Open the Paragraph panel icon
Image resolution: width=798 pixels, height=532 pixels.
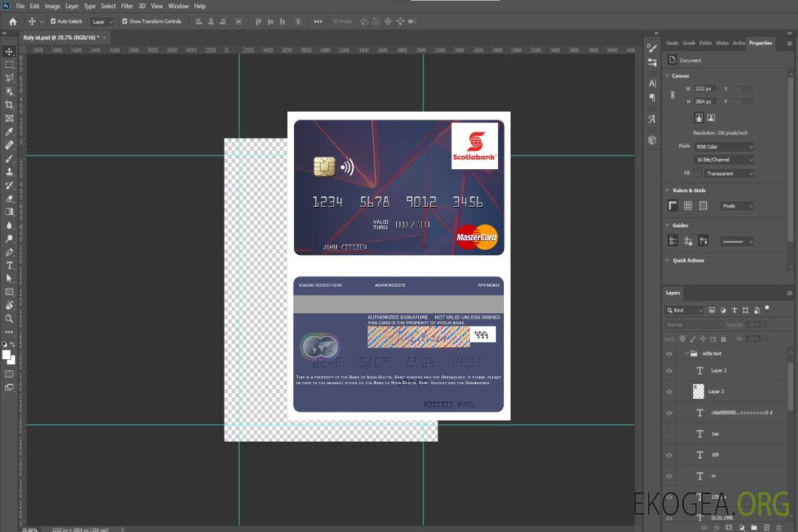point(652,98)
